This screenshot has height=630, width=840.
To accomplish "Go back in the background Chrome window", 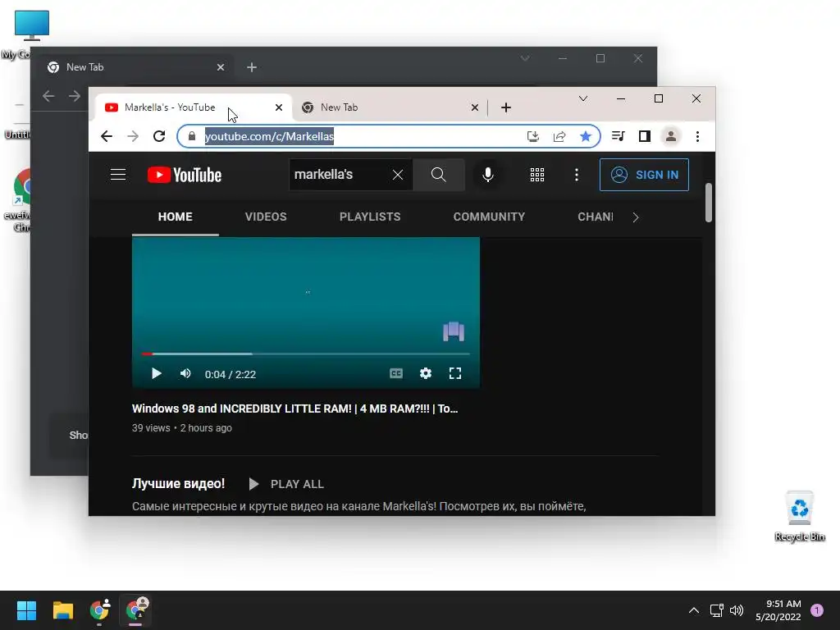I will (48, 96).
